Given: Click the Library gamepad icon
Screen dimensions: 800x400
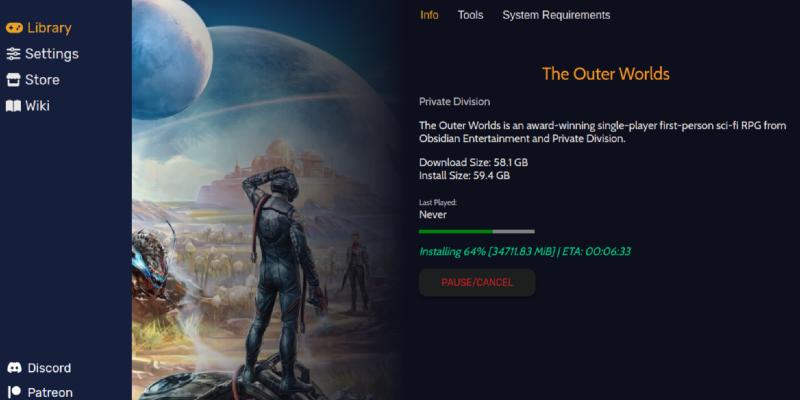Looking at the screenshot, I should (14, 28).
